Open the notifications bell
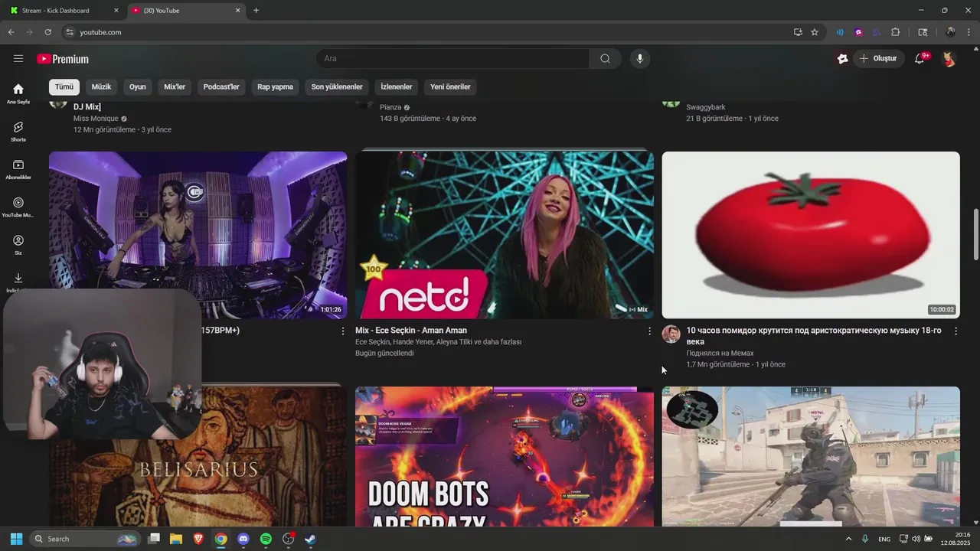980x551 pixels. point(921,58)
